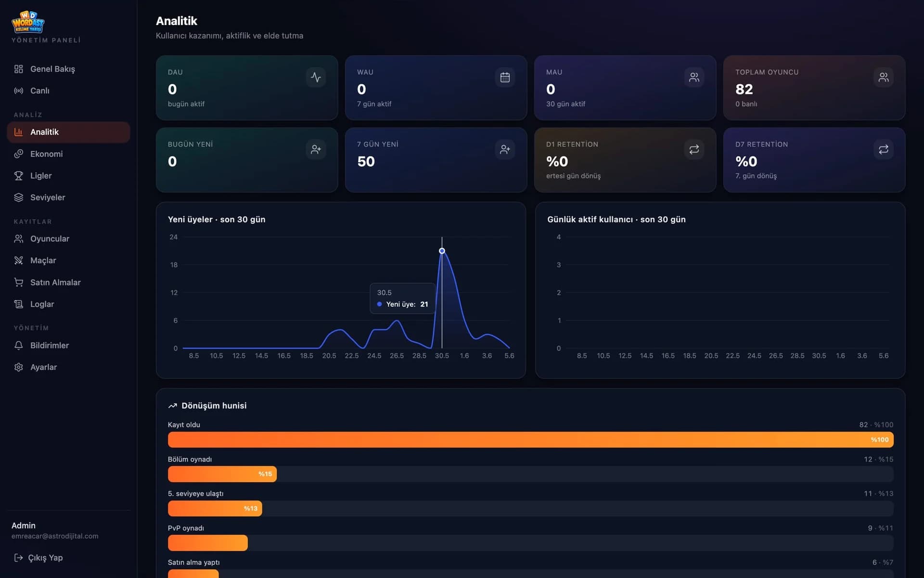Click the Seviyeler layers icon
The width and height of the screenshot is (924, 578).
(x=18, y=197)
